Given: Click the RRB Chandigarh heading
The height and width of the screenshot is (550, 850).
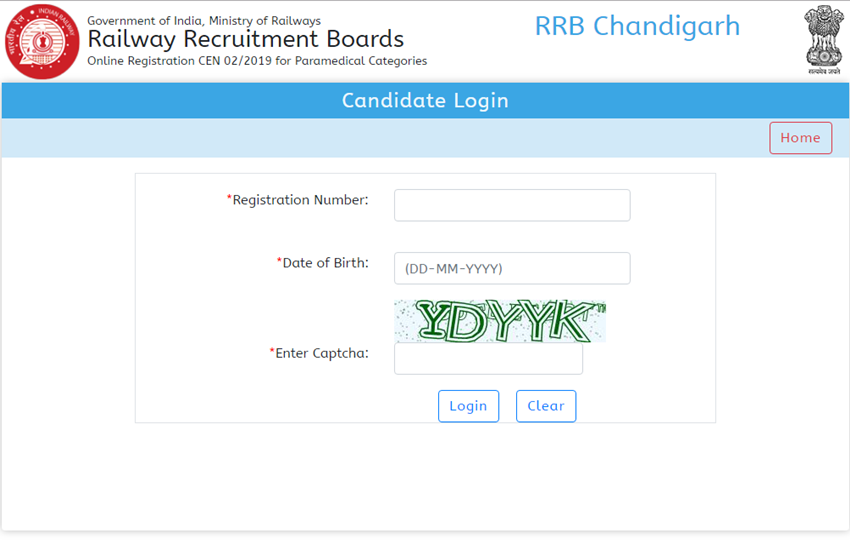Looking at the screenshot, I should click(x=637, y=26).
